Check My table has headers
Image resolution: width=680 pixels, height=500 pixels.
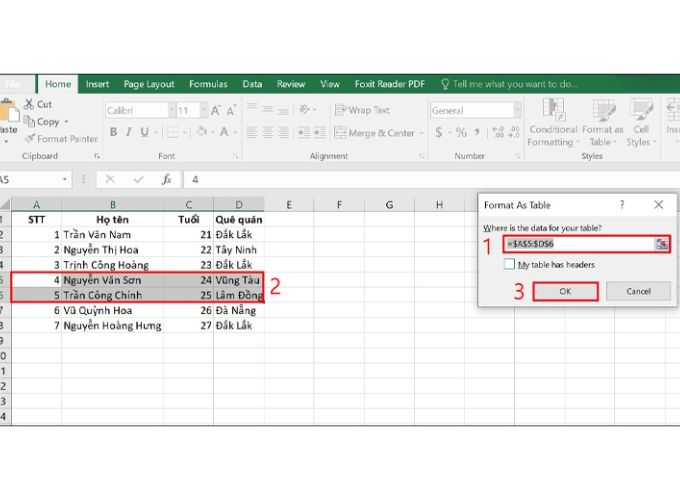tap(509, 264)
